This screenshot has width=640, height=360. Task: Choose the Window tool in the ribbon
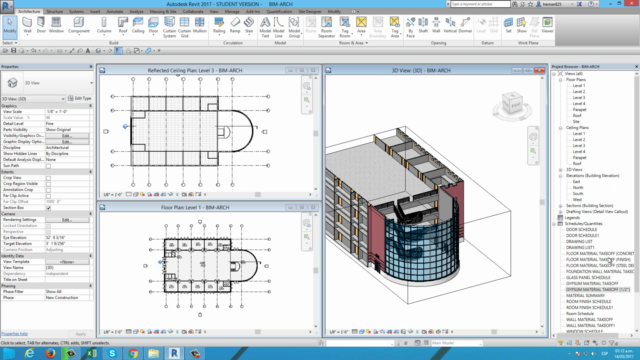(x=56, y=25)
